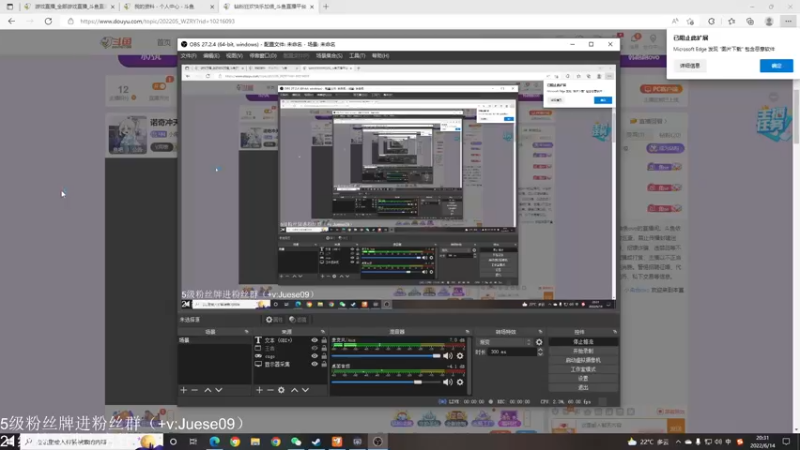Viewport: 800px width, 450px height.
Task: Open OBS Edit menu
Action: click(211, 56)
